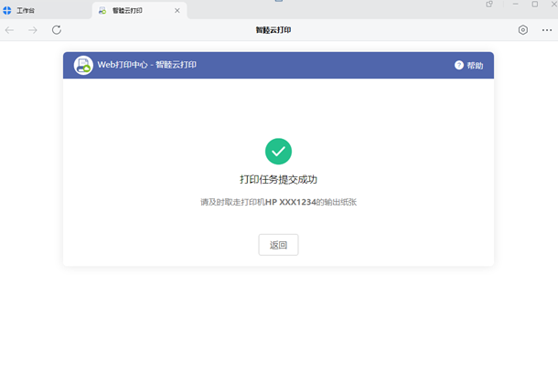Click the question mark help icon

(x=459, y=65)
